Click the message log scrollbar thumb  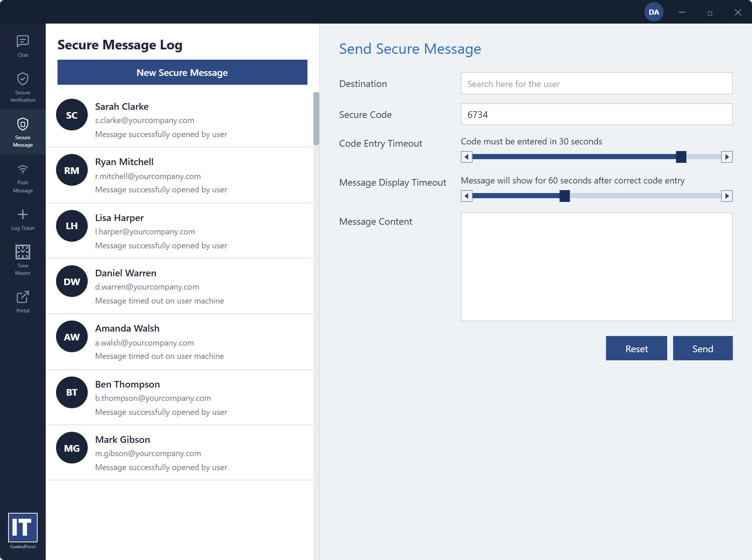click(316, 119)
